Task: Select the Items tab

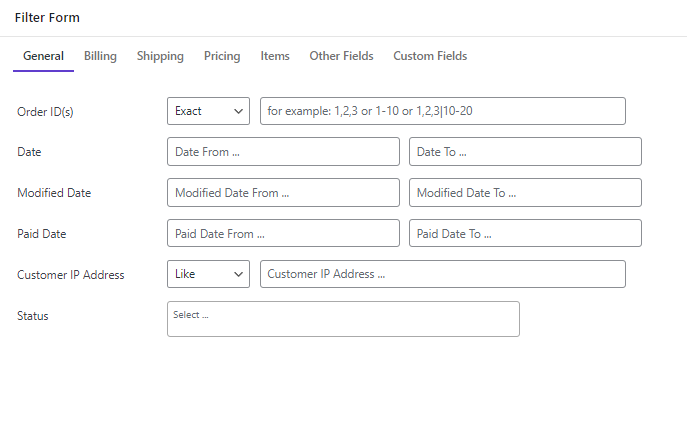Action: click(x=275, y=57)
